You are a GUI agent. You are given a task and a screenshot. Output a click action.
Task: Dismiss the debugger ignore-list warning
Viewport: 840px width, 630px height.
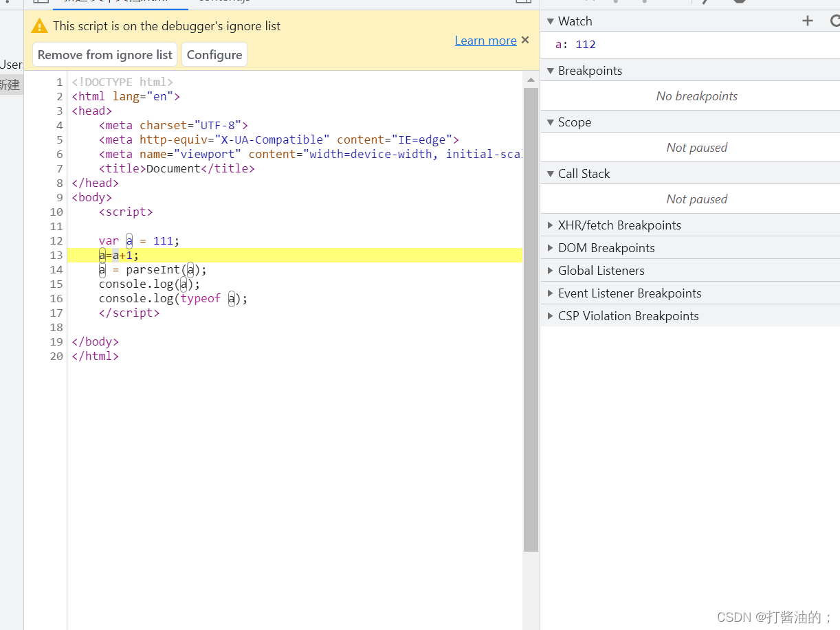525,40
